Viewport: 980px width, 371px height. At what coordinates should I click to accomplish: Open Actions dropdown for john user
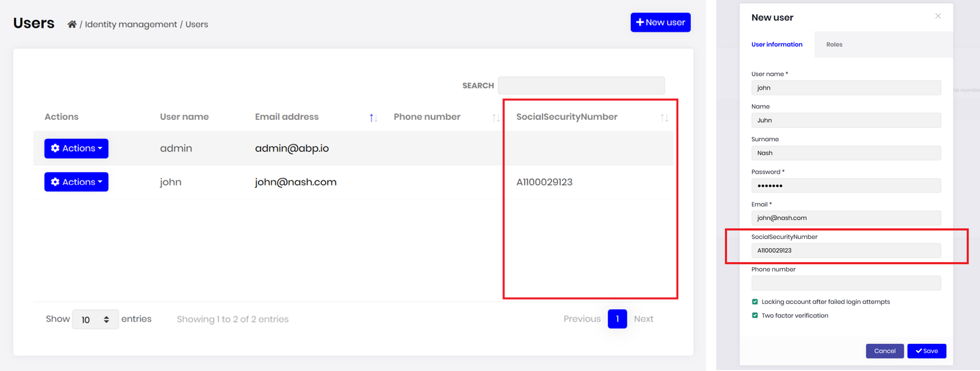(77, 182)
